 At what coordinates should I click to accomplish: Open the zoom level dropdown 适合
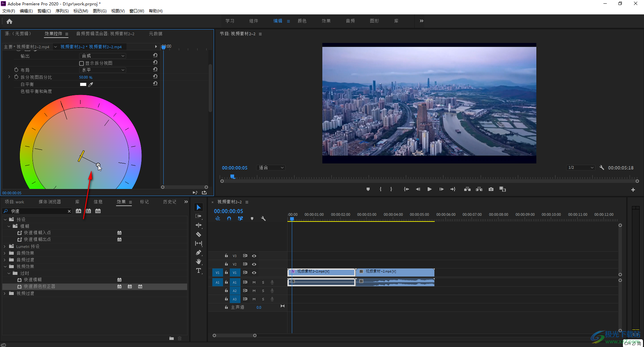(x=271, y=167)
